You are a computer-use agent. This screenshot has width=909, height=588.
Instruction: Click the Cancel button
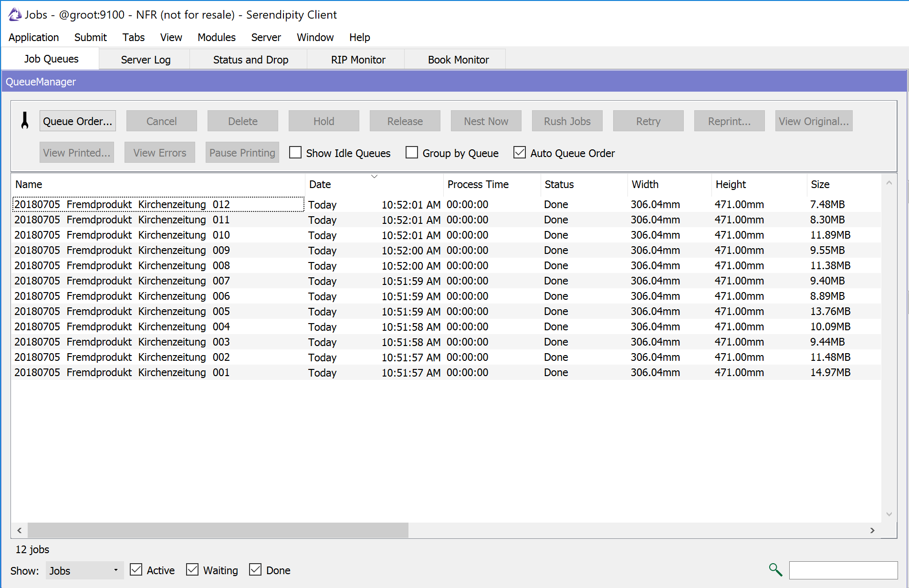point(162,121)
